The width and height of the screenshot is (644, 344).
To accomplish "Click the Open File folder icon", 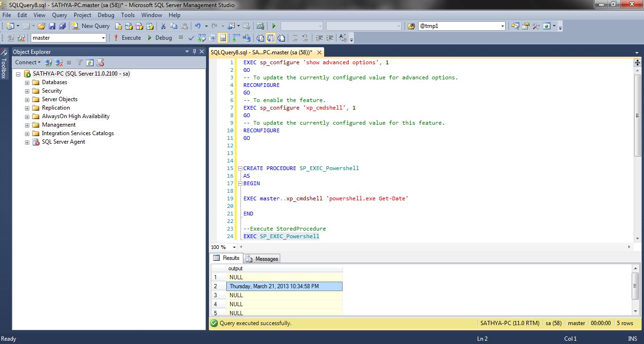I will tap(42, 26).
